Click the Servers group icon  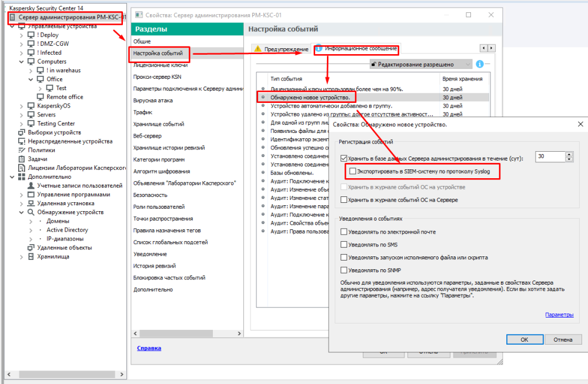click(31, 115)
